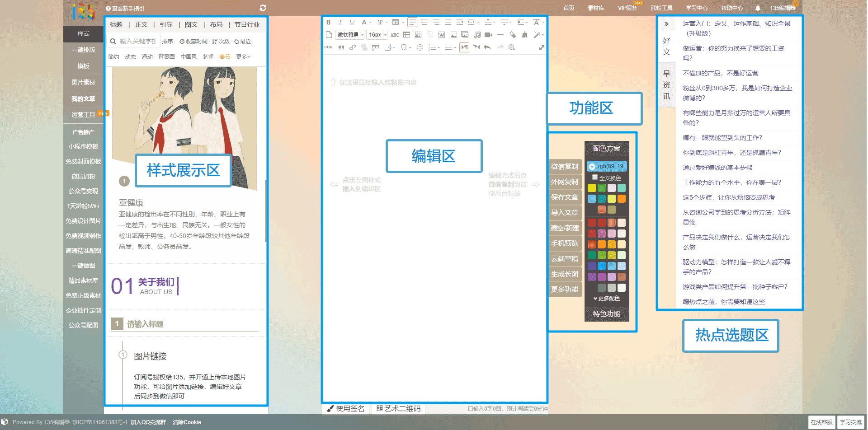Open the 引导 style tab
This screenshot has width=868, height=430.
pos(166,24)
